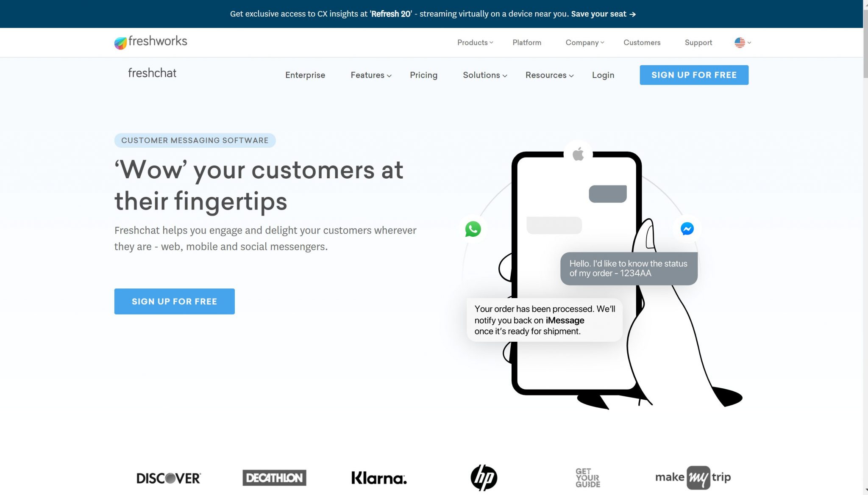
Task: Click the freshchat product name link
Action: tap(152, 73)
